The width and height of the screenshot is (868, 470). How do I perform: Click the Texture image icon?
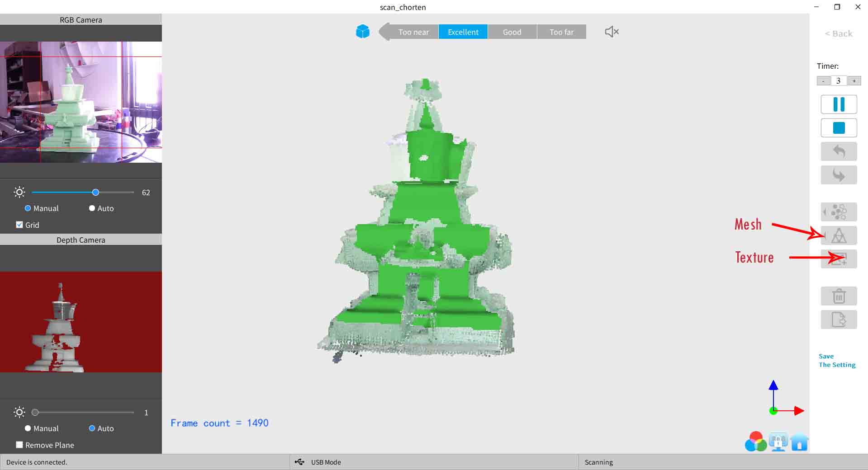point(839,259)
